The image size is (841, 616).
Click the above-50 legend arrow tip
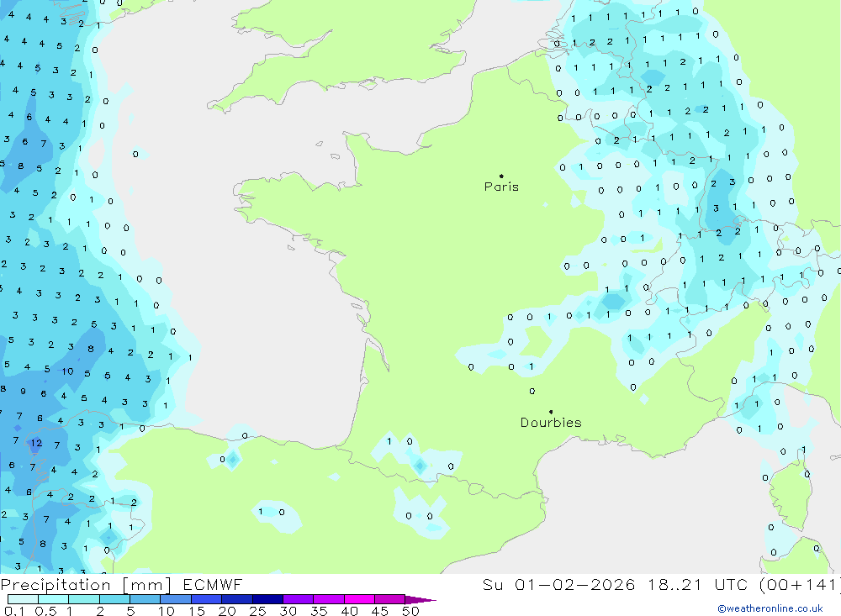[x=420, y=600]
